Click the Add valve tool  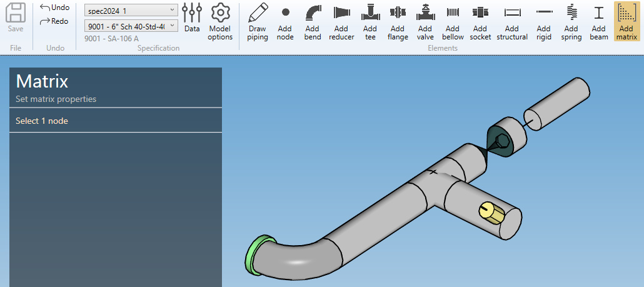pyautogui.click(x=425, y=22)
